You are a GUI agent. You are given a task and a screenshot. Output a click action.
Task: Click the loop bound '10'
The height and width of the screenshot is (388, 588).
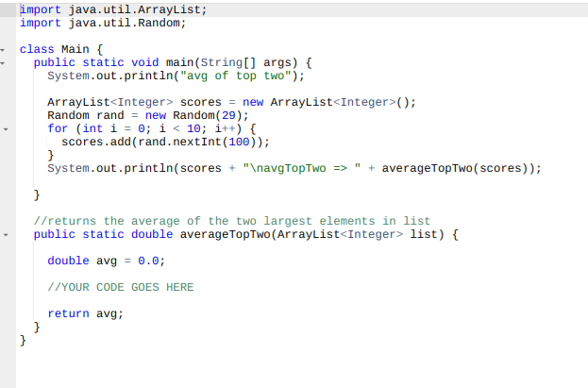[193, 128]
